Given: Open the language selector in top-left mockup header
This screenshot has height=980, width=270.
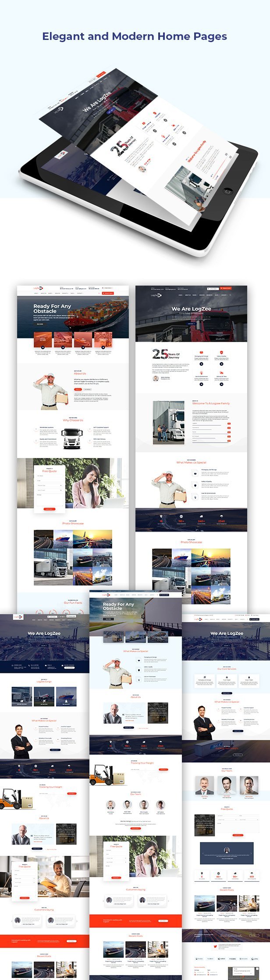Looking at the screenshot, I should (107, 288).
